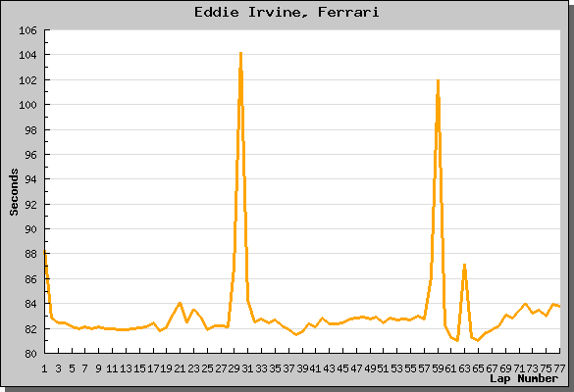The image size is (574, 392).
Task: Click the 106 value on the y-axis
Action: click(x=28, y=30)
